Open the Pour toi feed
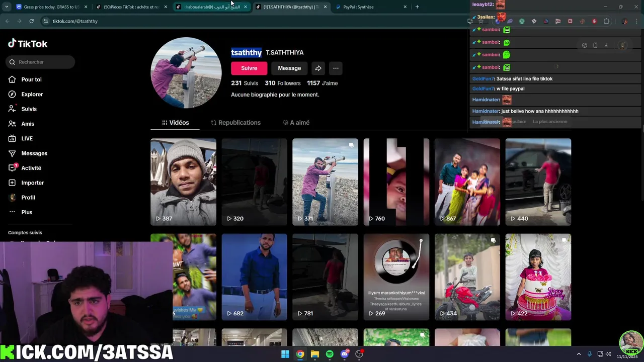 coord(31,79)
